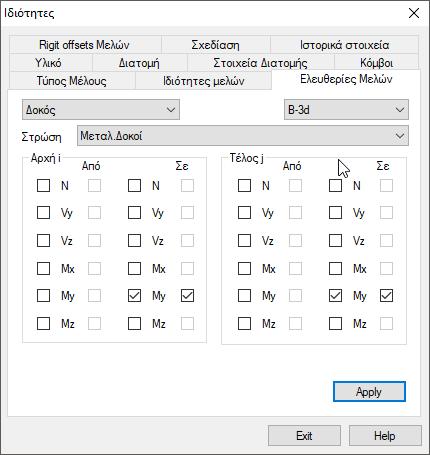Image resolution: width=430 pixels, height=455 pixels.
Task: Click the Exit button
Action: 304,436
